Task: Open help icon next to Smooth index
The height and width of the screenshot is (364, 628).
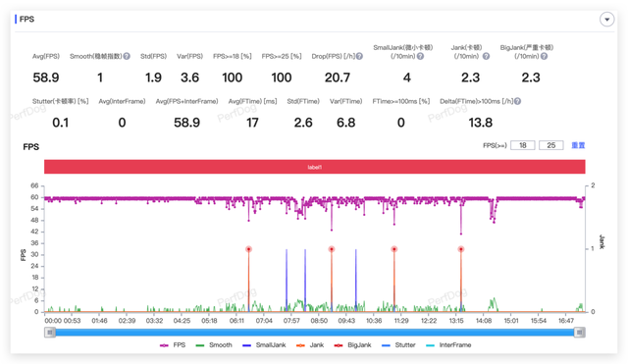Action: (127, 57)
